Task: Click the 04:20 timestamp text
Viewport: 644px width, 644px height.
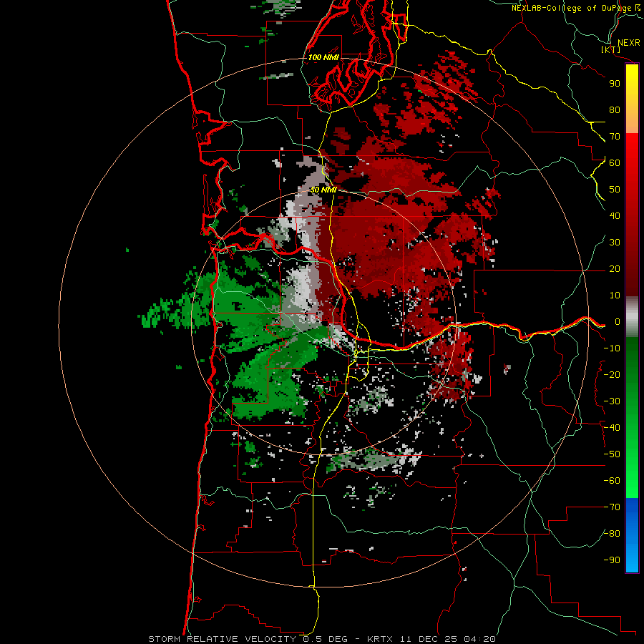Action: (479, 639)
